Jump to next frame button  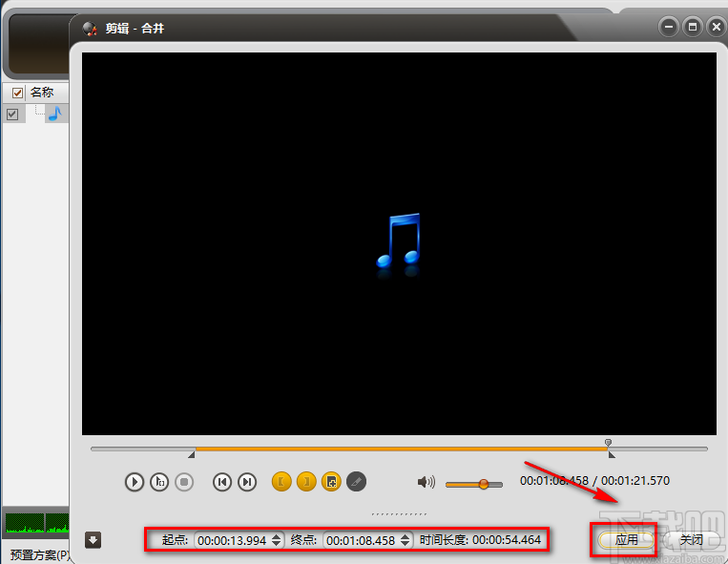pyautogui.click(x=247, y=482)
